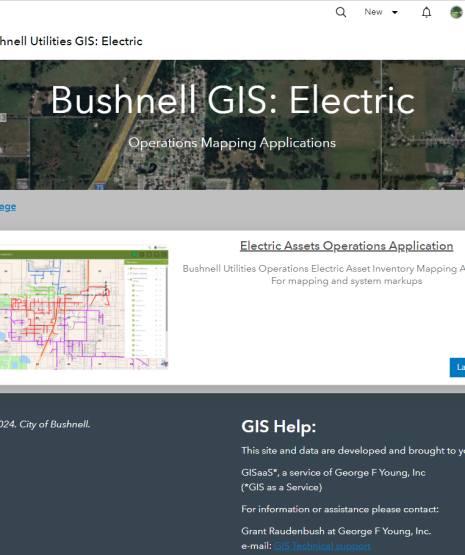Click '(*GIS as a Service)' text

click(x=282, y=487)
